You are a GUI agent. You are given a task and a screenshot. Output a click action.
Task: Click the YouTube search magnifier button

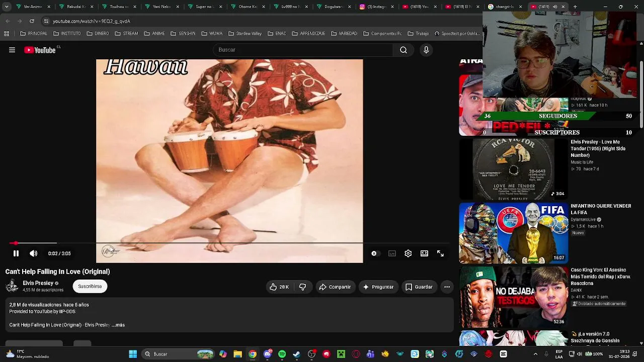(404, 50)
